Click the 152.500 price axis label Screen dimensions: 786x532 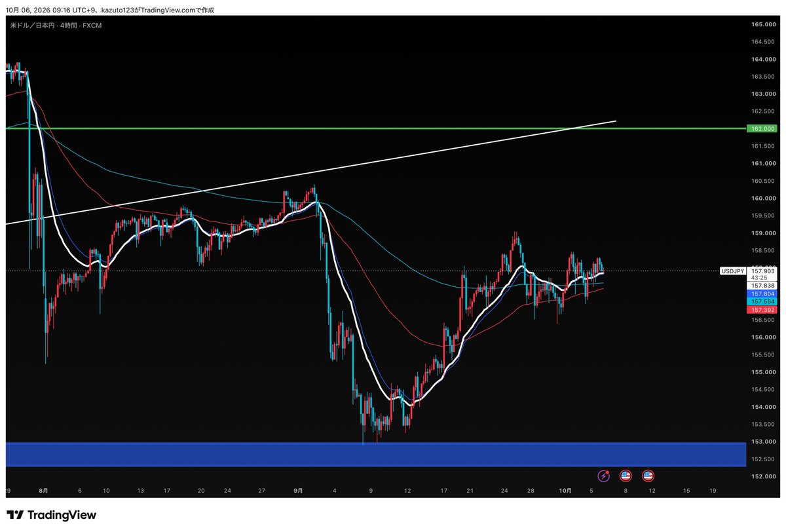pos(763,459)
